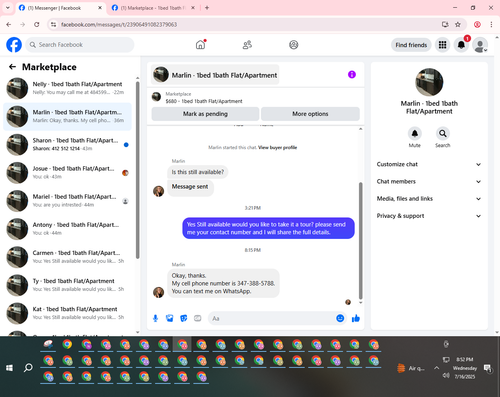Mute this chat with the bell icon
500x397 pixels.
pos(414,134)
